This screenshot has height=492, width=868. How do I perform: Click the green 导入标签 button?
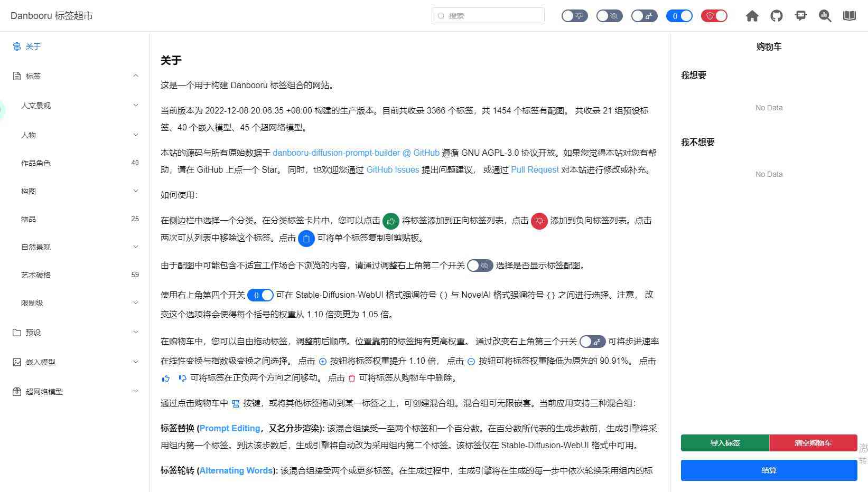[725, 443]
